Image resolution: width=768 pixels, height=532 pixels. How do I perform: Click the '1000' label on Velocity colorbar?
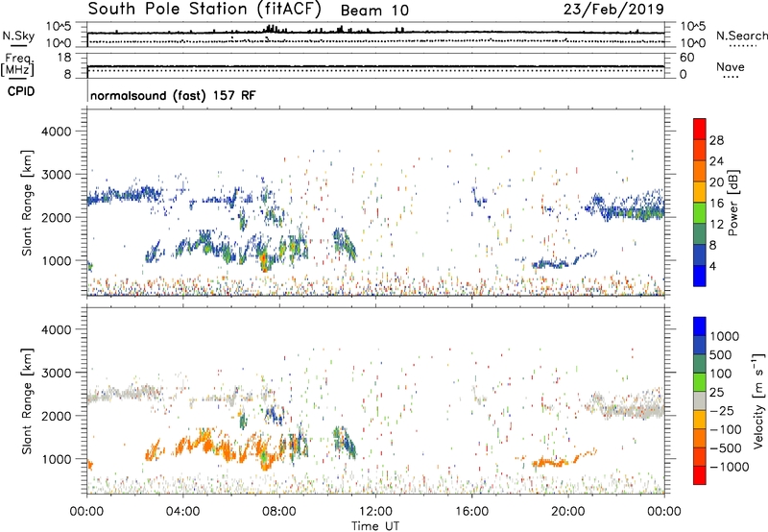point(725,336)
